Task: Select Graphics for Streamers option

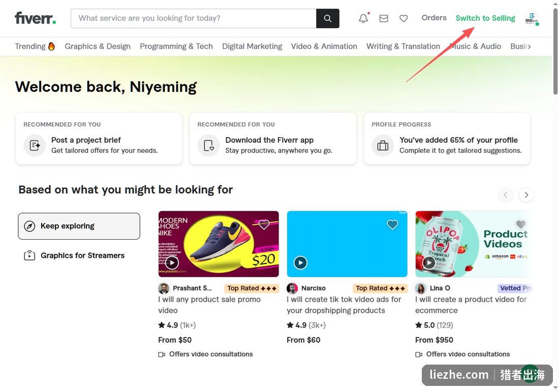Action: click(x=79, y=255)
